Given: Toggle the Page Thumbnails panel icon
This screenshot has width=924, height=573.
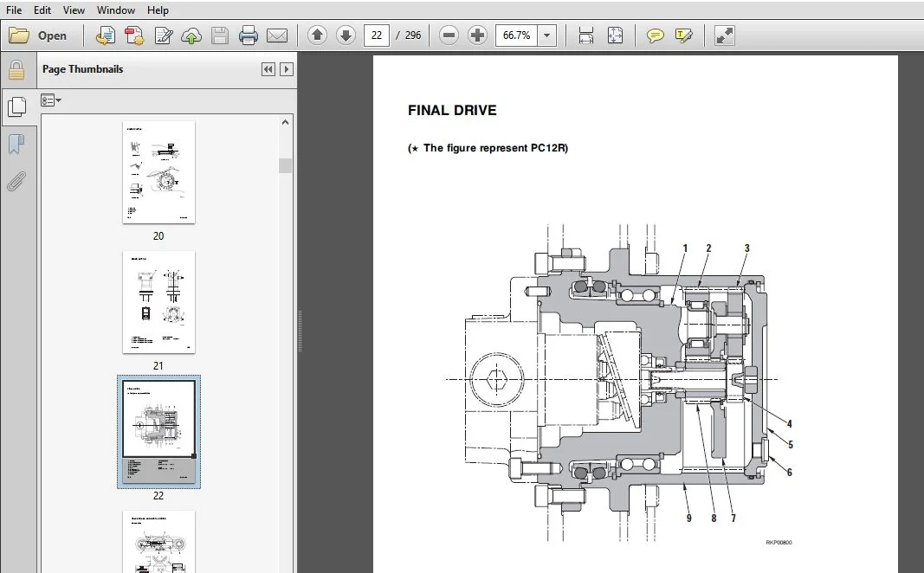Looking at the screenshot, I should [17, 106].
